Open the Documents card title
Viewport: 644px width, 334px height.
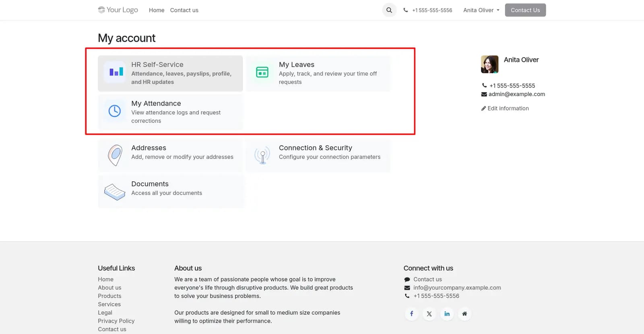click(x=150, y=184)
